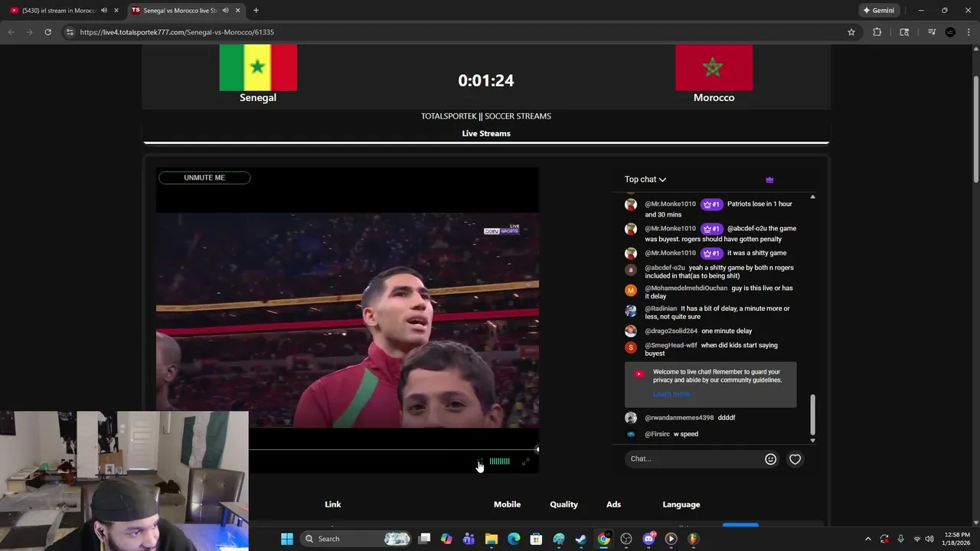Click the purple crown icon in chat header
Viewport: 980px width, 551px height.
point(769,180)
